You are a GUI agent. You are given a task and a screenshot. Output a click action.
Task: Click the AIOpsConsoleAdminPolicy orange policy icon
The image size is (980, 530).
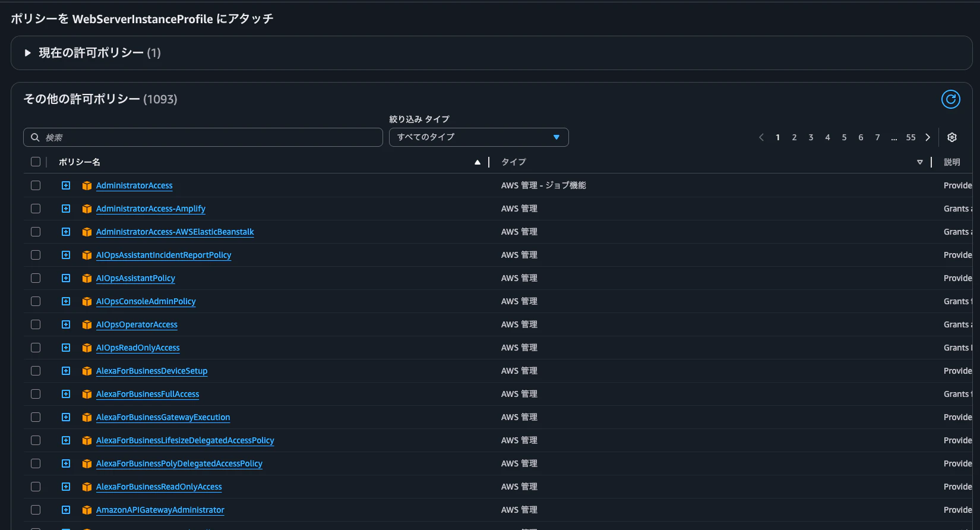coord(87,301)
